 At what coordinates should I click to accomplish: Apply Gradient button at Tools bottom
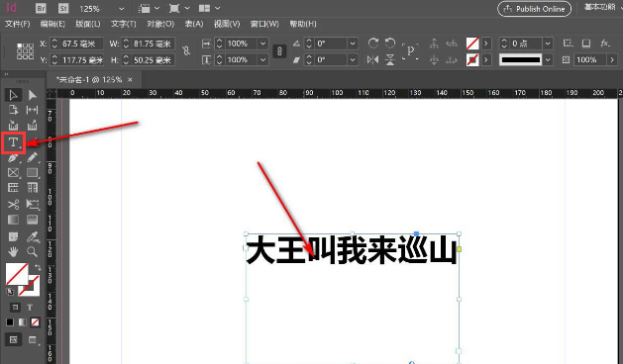click(x=23, y=322)
